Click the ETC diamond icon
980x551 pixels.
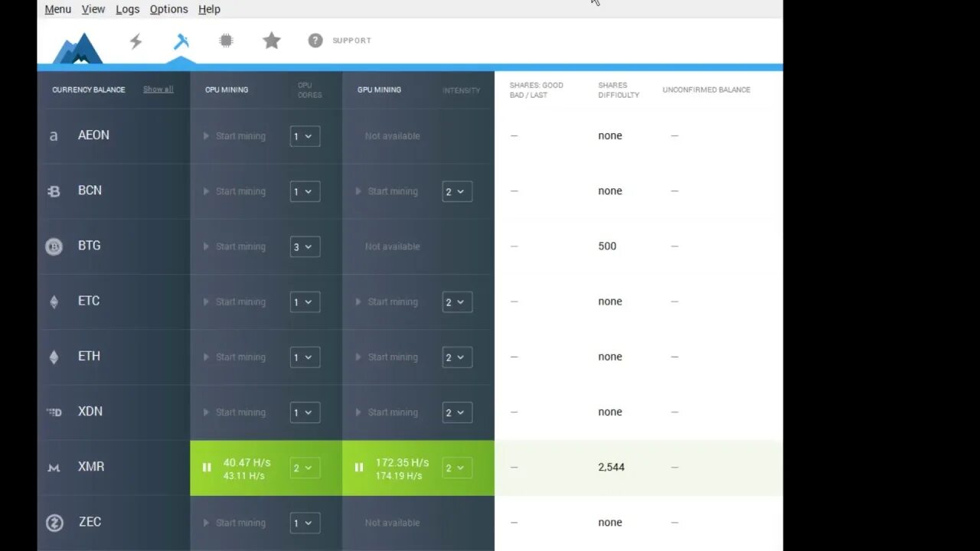(x=54, y=302)
